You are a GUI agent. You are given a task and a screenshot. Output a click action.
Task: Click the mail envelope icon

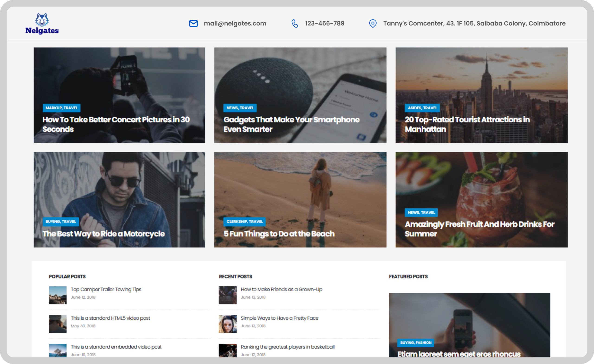coord(193,23)
